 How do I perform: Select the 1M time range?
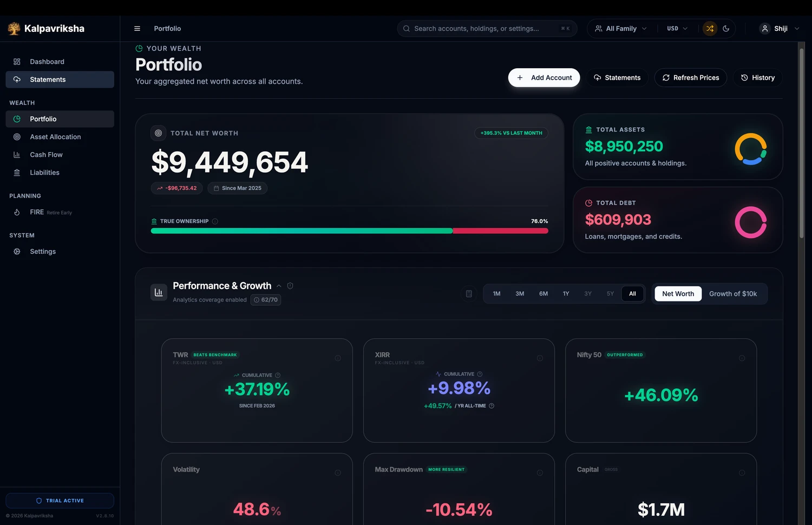coord(496,294)
